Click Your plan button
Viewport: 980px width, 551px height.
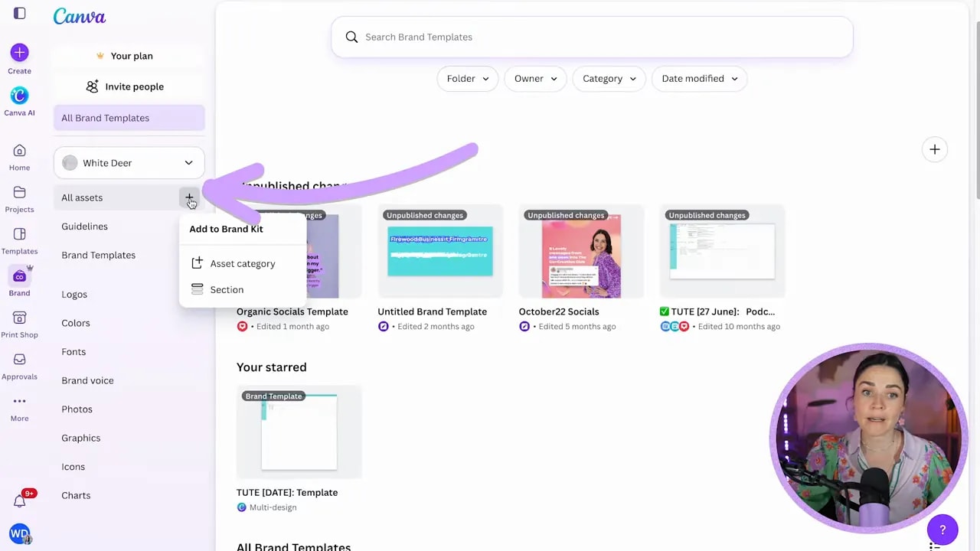pyautogui.click(x=124, y=56)
